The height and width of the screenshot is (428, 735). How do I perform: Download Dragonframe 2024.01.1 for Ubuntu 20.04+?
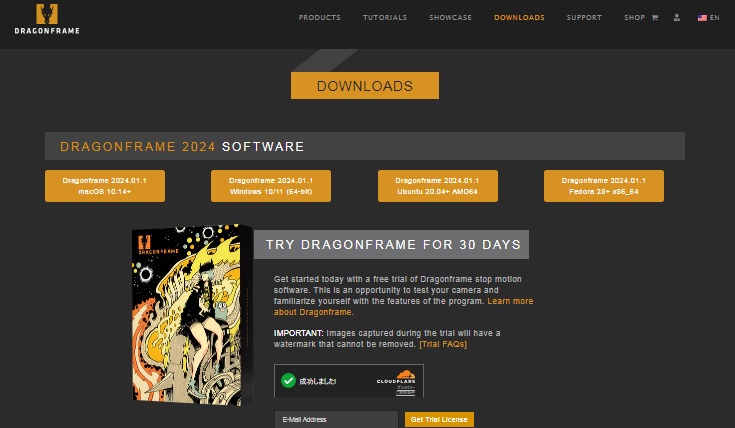(438, 186)
